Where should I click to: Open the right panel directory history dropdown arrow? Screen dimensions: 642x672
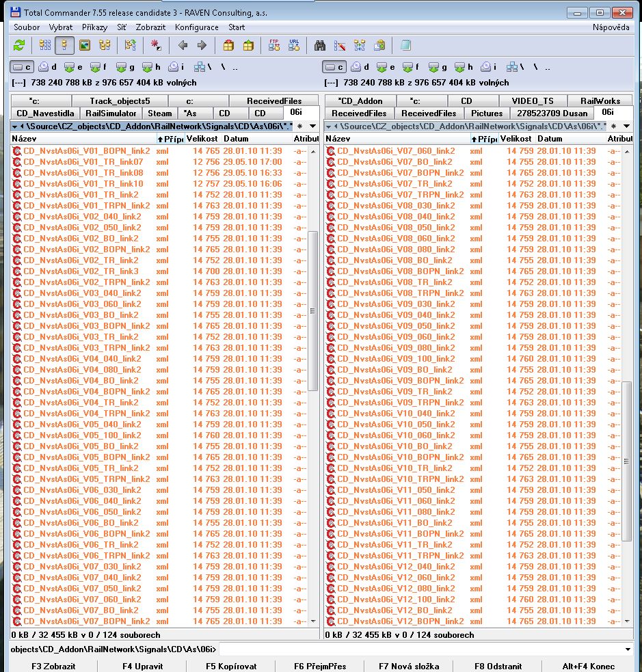point(626,126)
